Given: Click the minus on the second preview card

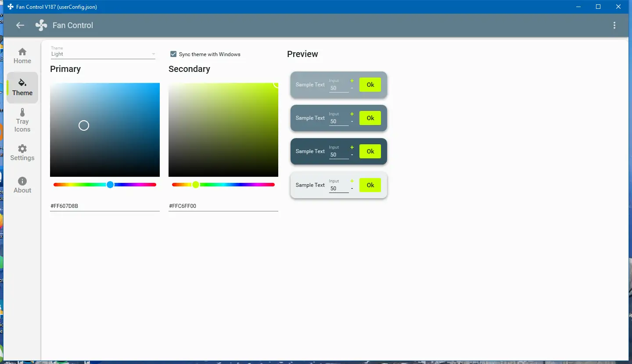Looking at the screenshot, I should [352, 121].
